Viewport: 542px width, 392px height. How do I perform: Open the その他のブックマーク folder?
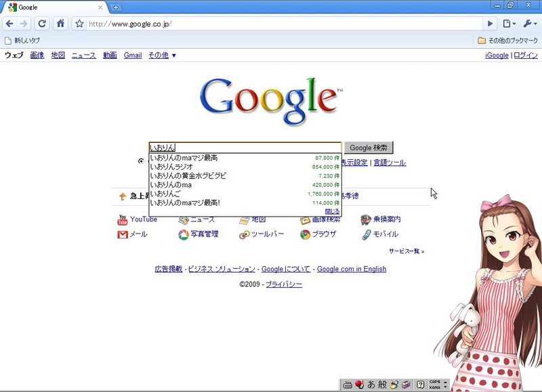point(507,41)
